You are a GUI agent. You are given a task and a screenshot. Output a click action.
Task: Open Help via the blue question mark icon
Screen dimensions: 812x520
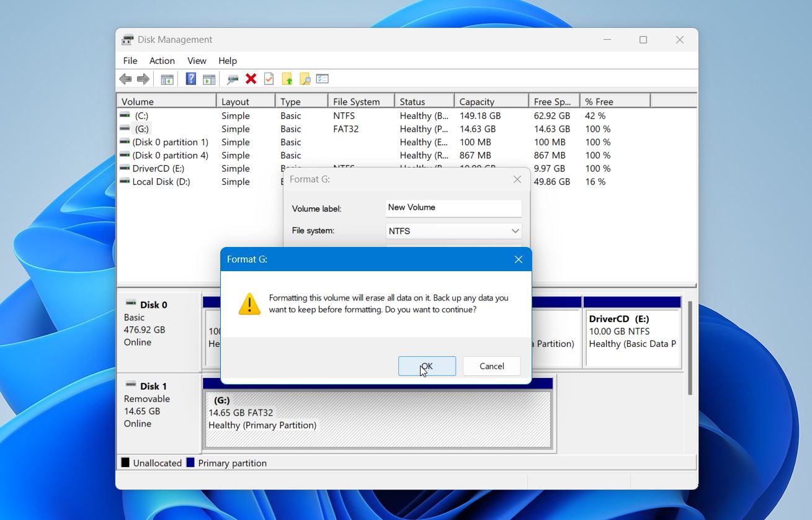[x=191, y=79]
